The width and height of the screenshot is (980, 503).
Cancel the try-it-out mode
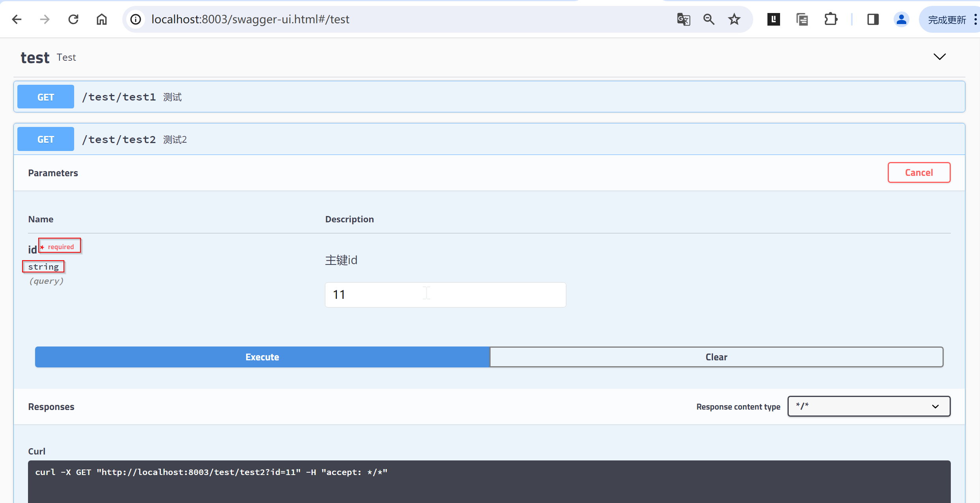pyautogui.click(x=919, y=173)
